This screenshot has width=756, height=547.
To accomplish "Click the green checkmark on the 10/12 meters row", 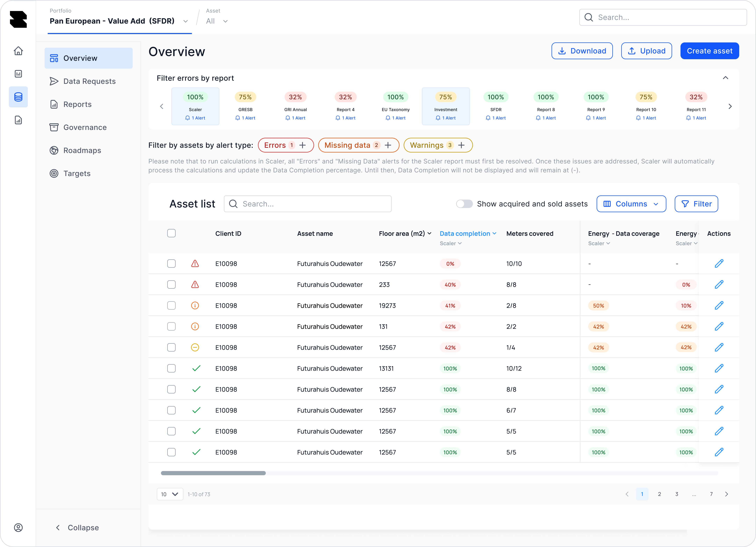I will [x=196, y=369].
